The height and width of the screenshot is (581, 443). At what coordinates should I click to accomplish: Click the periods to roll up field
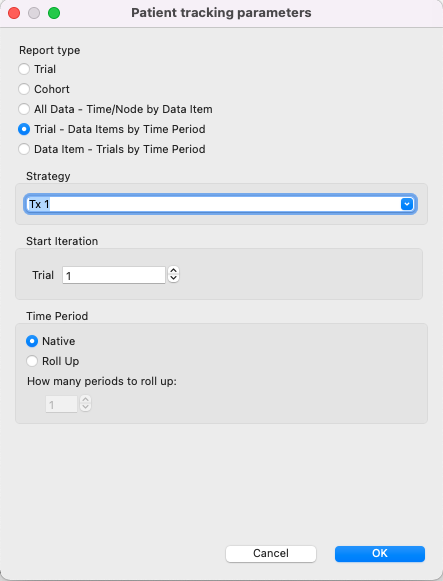point(61,404)
